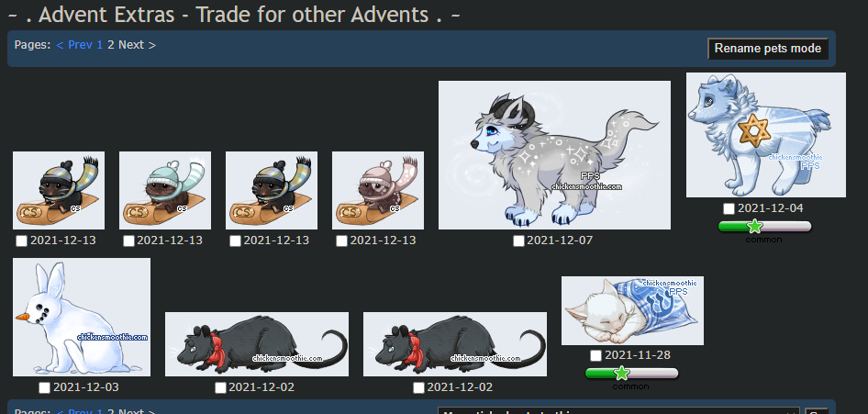
Task: Tick checkbox for 2021-11-28 kitten pet
Action: pos(595,355)
